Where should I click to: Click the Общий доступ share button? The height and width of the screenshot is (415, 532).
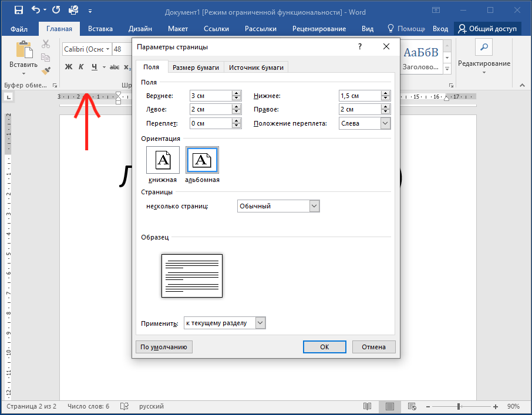coord(487,29)
